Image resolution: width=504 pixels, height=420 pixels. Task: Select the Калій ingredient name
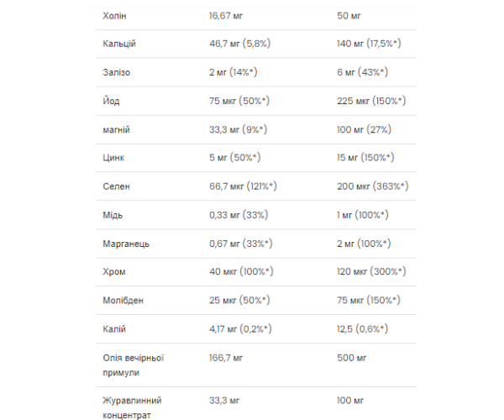click(113, 328)
